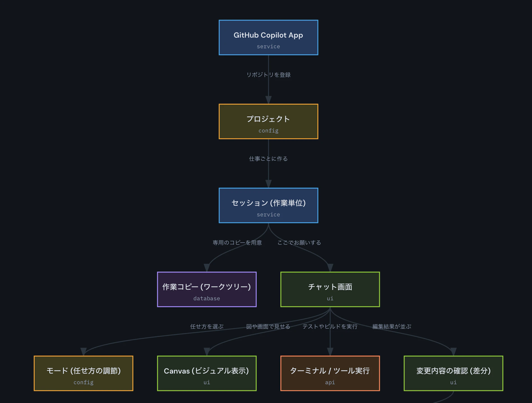Select the チャット画面 node
Screen dimensions: 532x403
click(330, 289)
